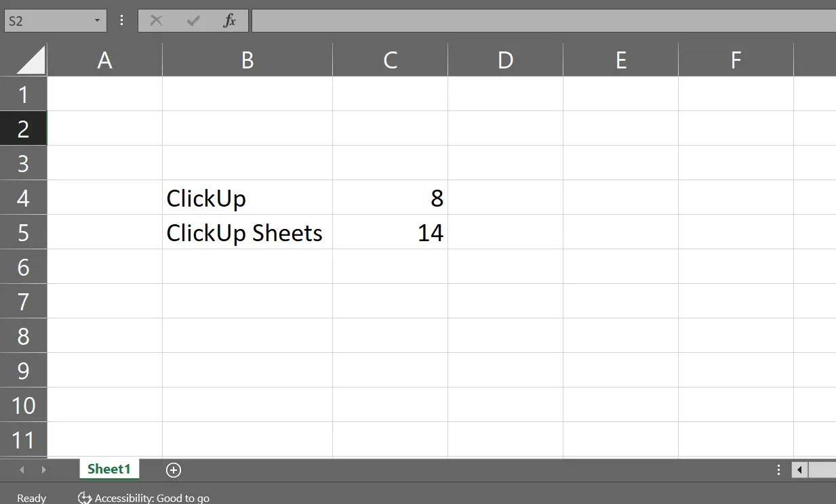
Task: Cancel entry with the X icon
Action: [156, 20]
